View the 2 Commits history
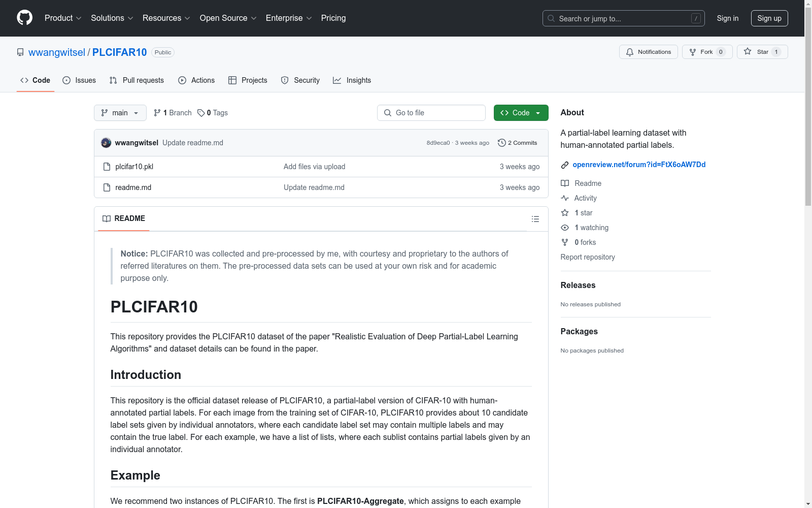 pyautogui.click(x=518, y=143)
